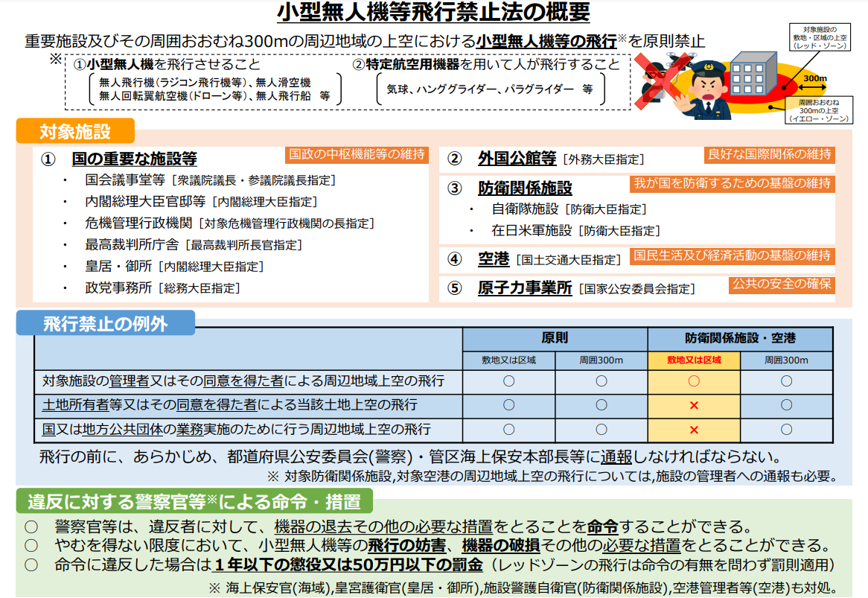Click the underlined 原子力事業所 heading
Viewport: 868px width, 598px height.
(525, 288)
